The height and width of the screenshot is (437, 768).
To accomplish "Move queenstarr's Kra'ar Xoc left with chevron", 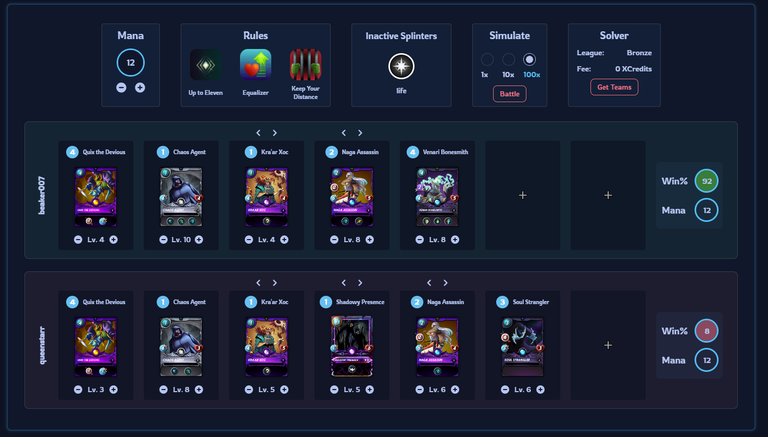I will point(259,283).
